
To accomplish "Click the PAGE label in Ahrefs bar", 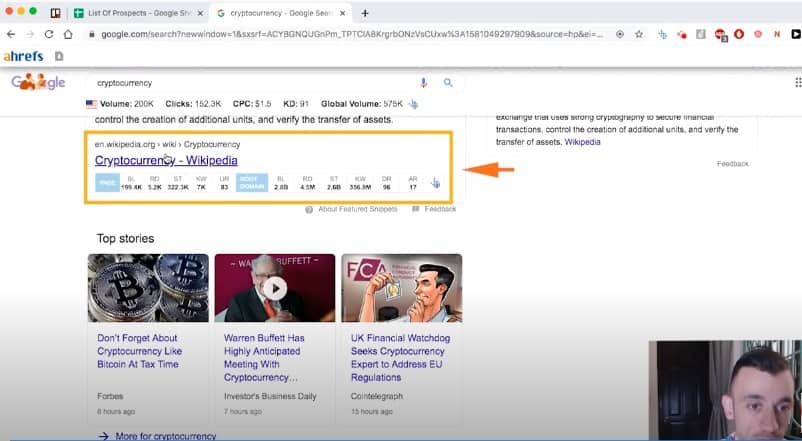I will click(x=107, y=183).
